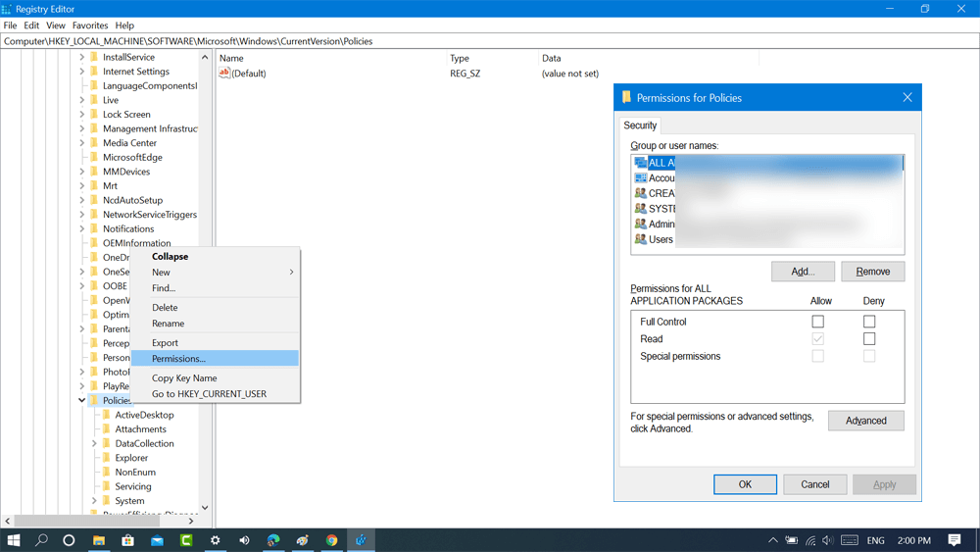The width and height of the screenshot is (980, 552).
Task: Expand the System subkey under Policies
Action: [x=94, y=501]
